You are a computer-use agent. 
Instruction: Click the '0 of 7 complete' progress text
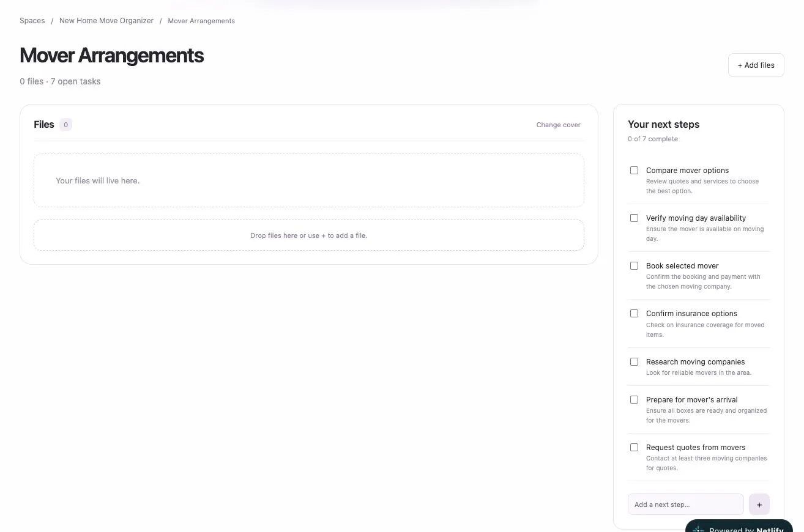click(x=652, y=139)
